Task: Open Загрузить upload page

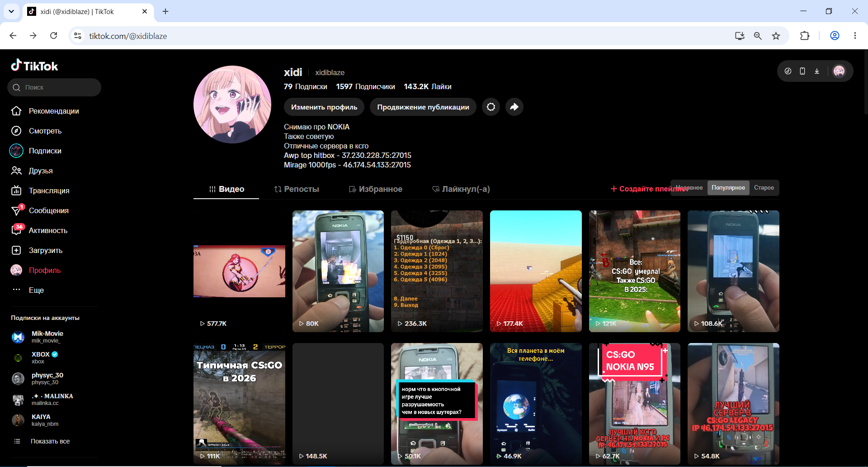Action: tap(37, 250)
